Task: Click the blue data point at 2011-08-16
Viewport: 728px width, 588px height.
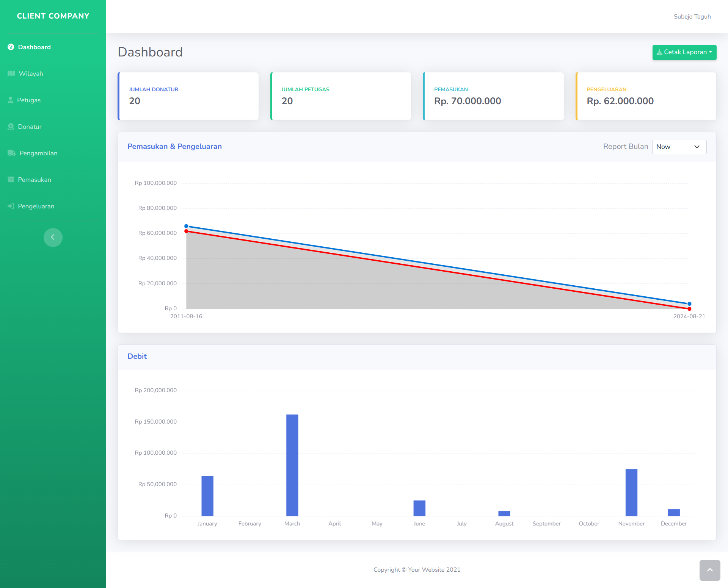Action: point(186,226)
